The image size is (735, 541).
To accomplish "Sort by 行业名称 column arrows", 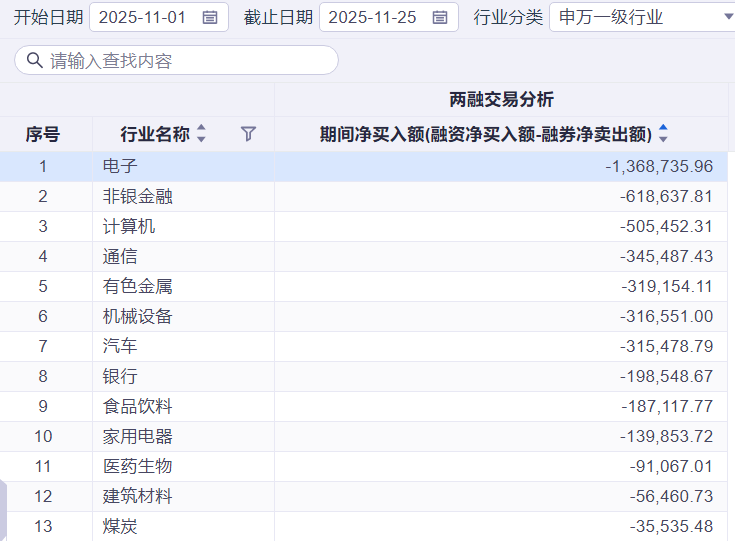I will (201, 134).
